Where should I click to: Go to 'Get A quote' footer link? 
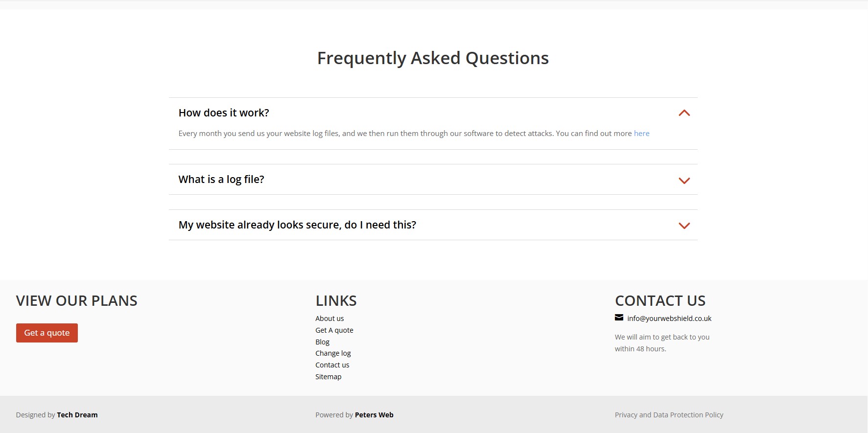[x=334, y=330]
